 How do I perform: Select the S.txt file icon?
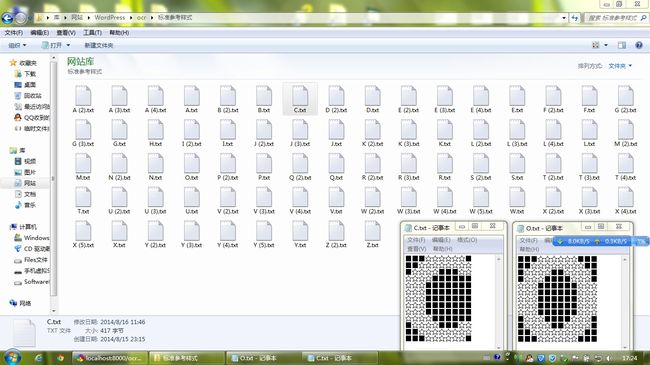[517, 163]
